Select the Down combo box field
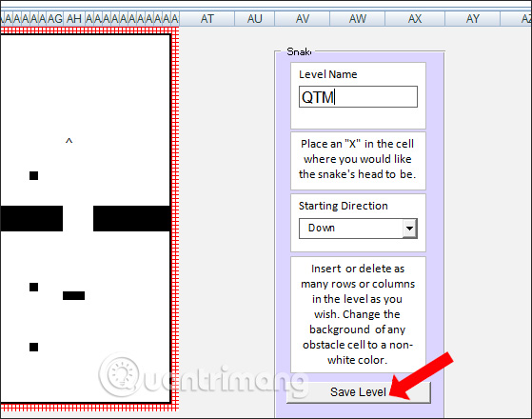Viewport: 532px width, 419px height. (358, 229)
